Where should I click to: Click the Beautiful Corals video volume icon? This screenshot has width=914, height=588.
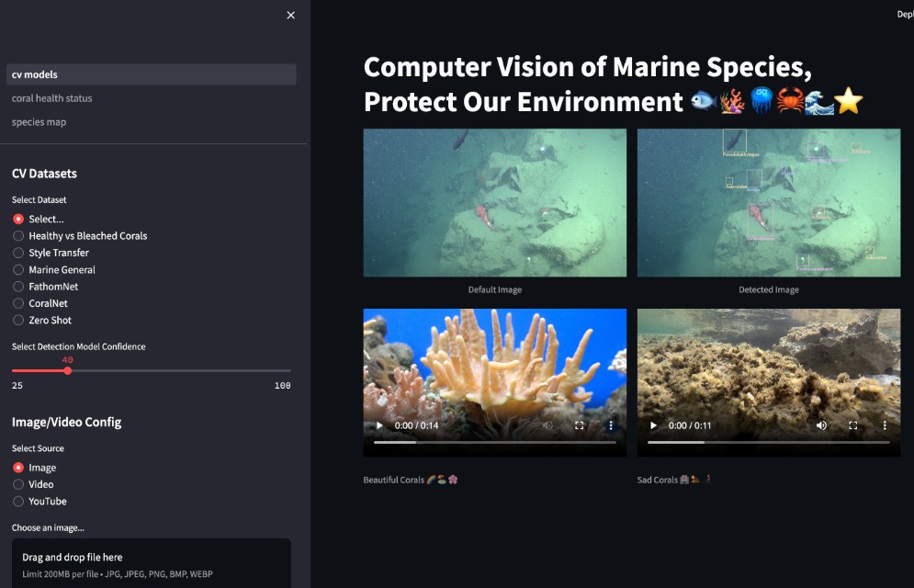[548, 425]
